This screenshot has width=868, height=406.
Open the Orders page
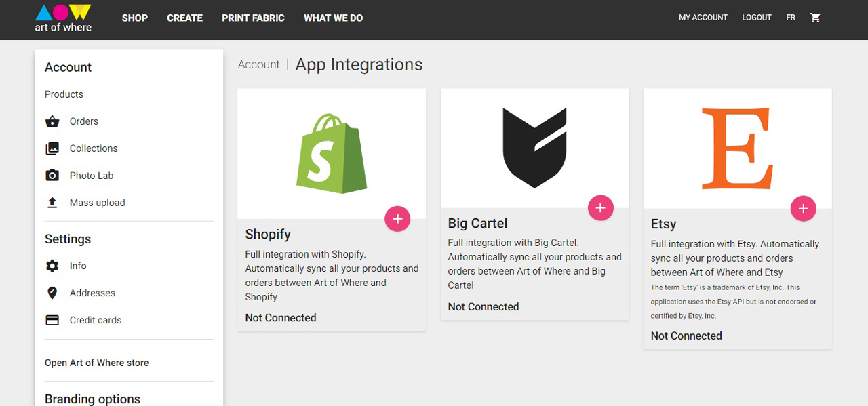click(84, 121)
